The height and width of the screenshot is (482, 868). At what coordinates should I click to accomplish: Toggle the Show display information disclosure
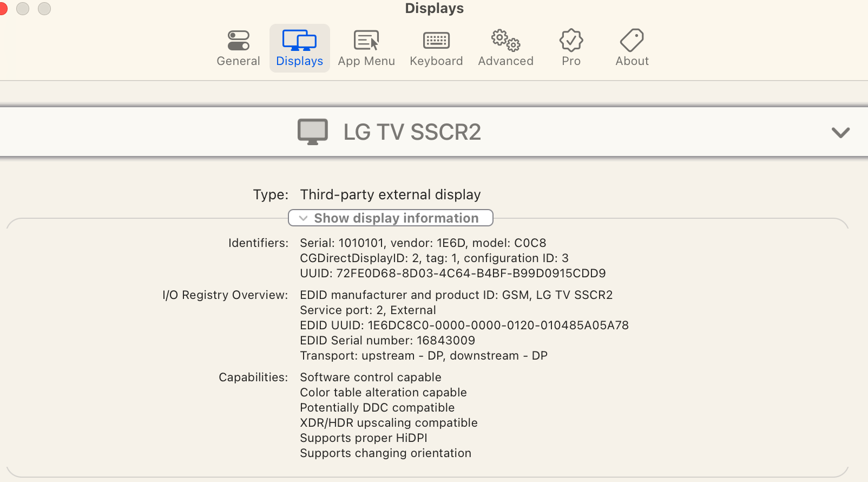coord(390,218)
